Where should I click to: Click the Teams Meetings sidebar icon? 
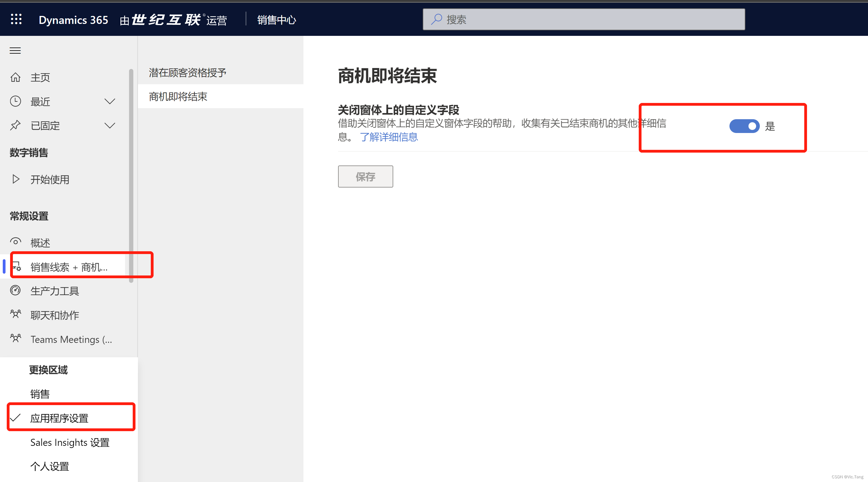click(x=16, y=339)
